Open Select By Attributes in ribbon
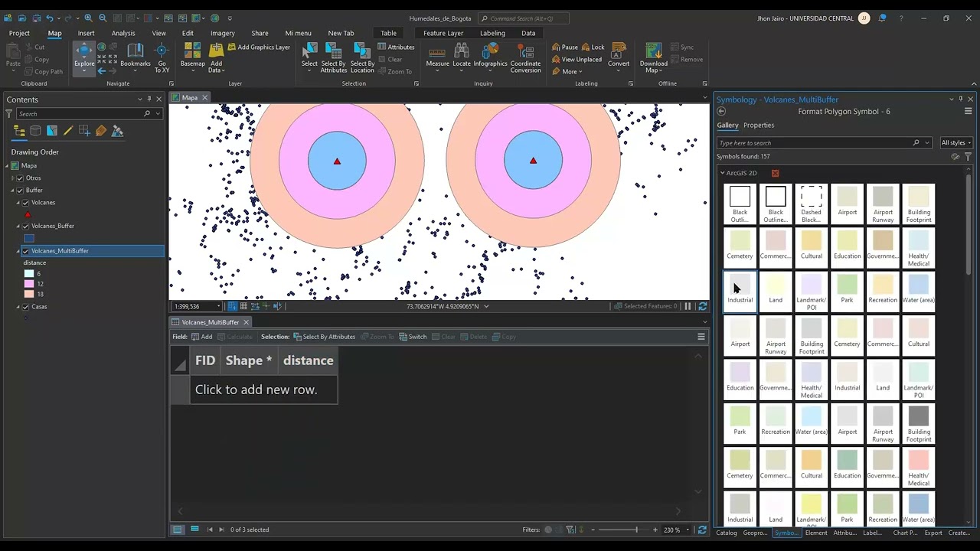Viewport: 980px width, 551px height. [x=334, y=57]
